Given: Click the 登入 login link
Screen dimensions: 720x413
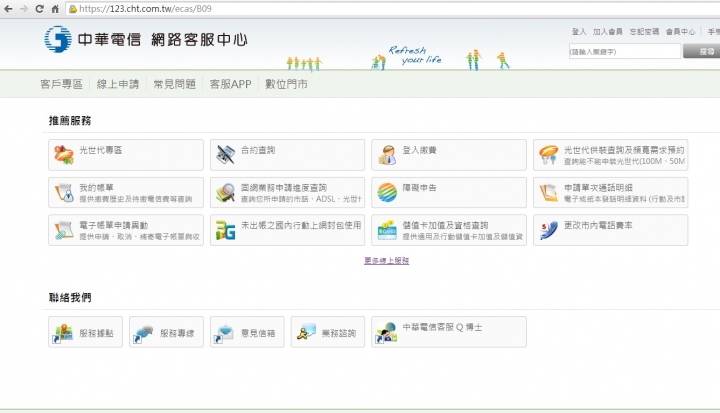Looking at the screenshot, I should tap(579, 32).
